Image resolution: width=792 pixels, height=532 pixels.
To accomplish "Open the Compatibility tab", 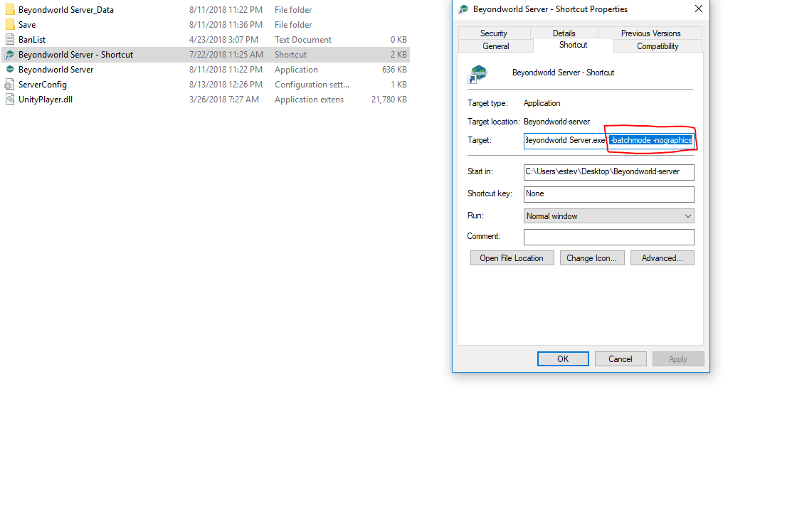I will click(658, 46).
